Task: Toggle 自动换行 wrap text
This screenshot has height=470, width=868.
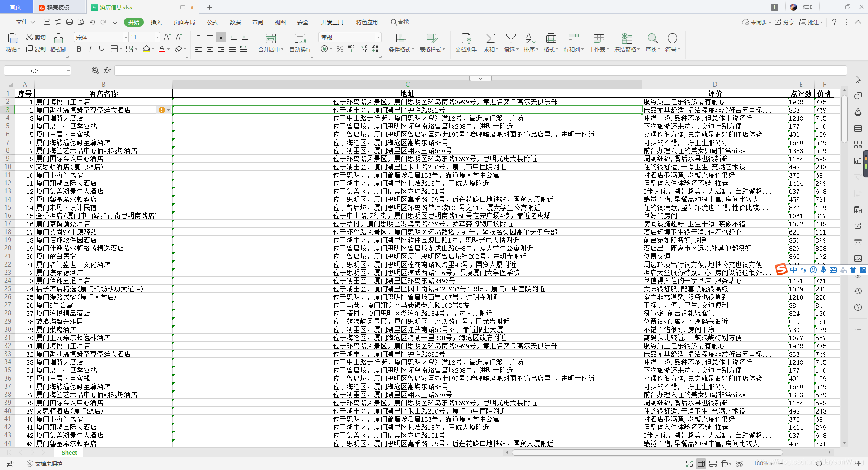Action: (x=300, y=43)
